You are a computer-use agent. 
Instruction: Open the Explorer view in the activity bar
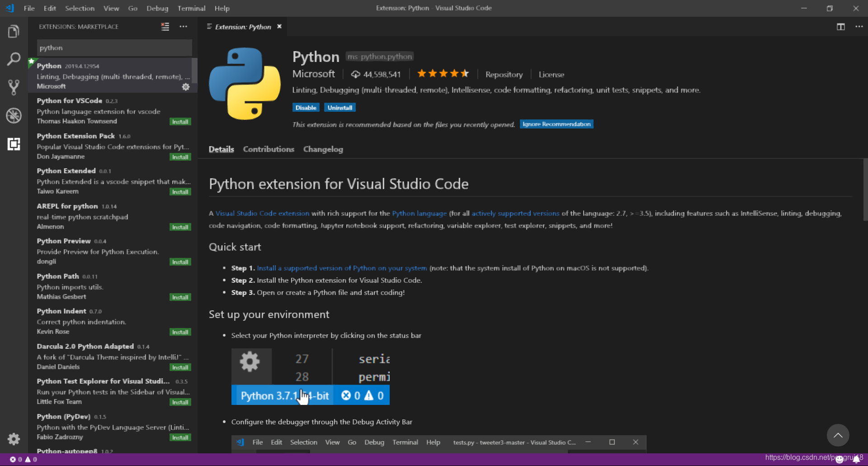pos(14,31)
